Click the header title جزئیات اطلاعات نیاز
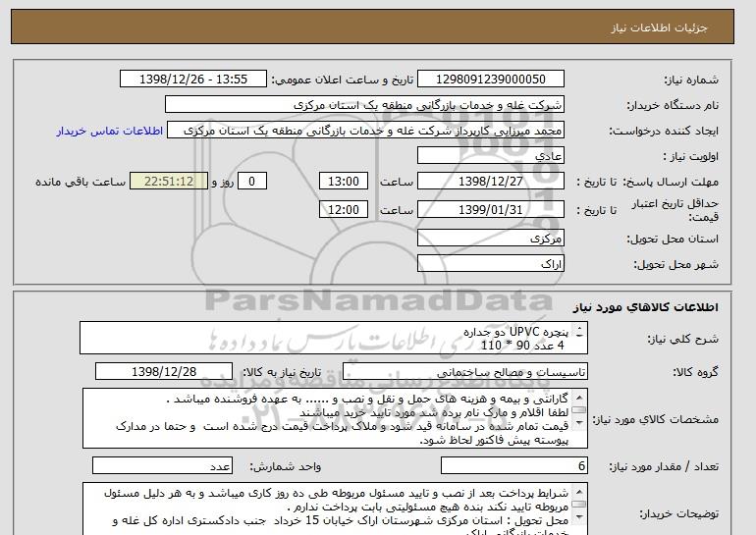The image size is (756, 535). [x=659, y=27]
